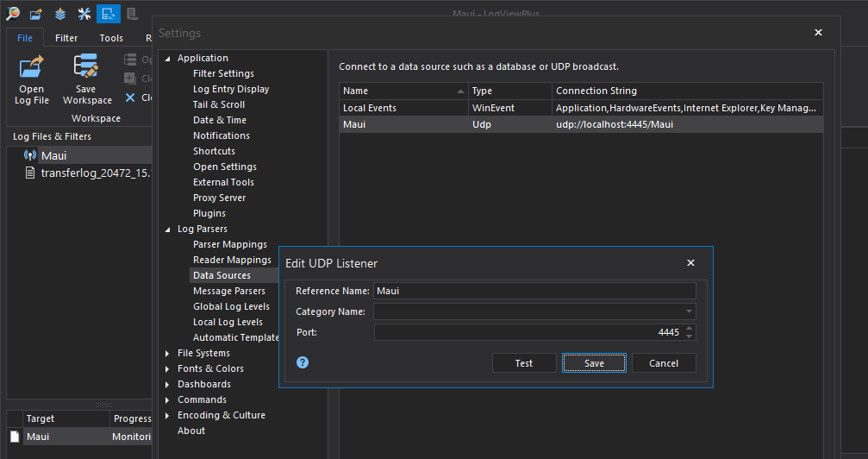Switch to the File ribbon tab

pyautogui.click(x=25, y=38)
